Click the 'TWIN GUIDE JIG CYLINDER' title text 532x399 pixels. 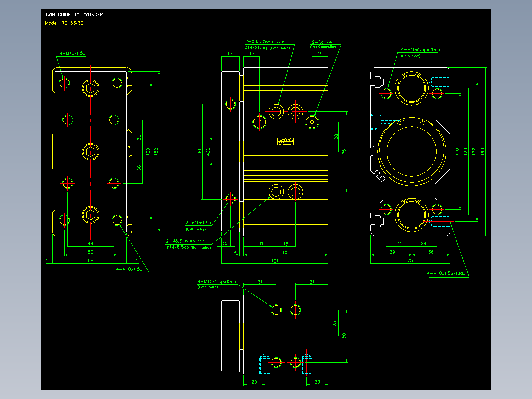pos(74,15)
